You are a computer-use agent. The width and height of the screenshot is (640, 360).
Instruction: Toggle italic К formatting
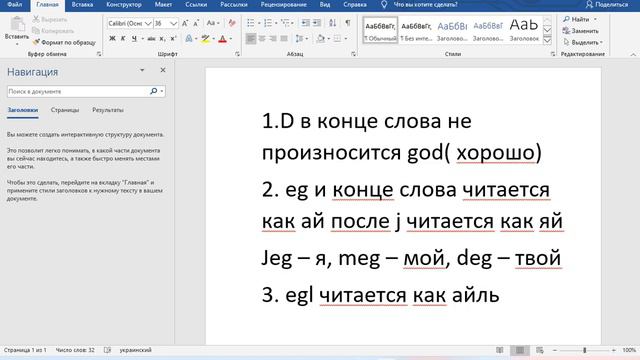[123, 39]
